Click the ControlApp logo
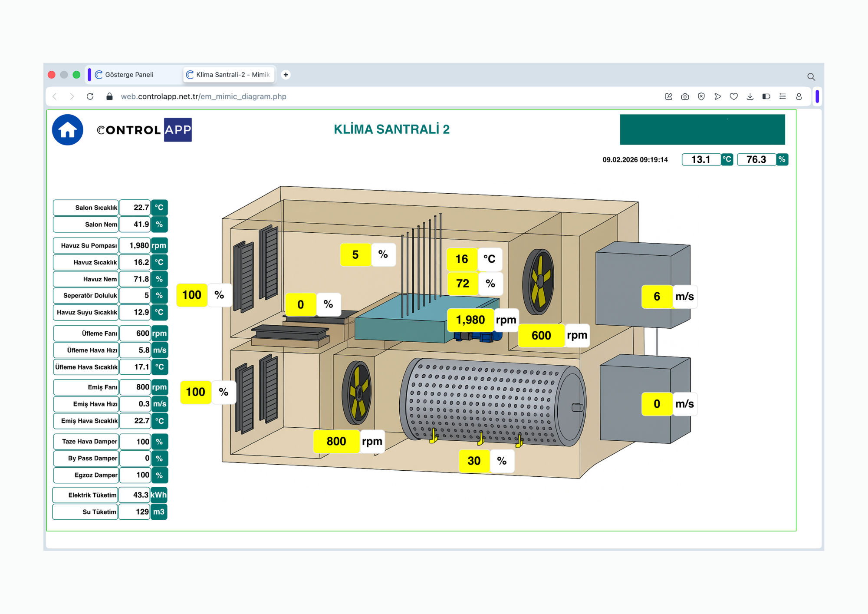This screenshot has height=614, width=868. click(144, 130)
